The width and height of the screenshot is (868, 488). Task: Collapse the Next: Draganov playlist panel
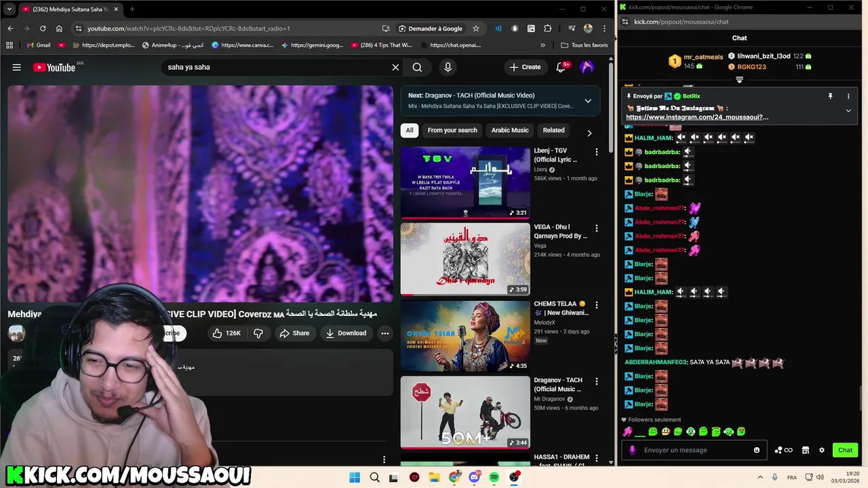(x=588, y=101)
